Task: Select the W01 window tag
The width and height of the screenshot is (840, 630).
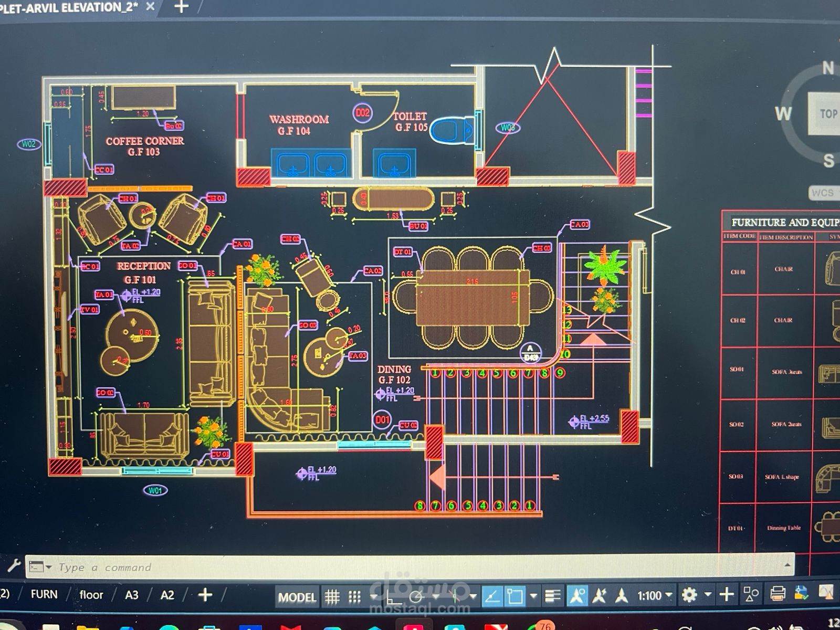Action: click(x=155, y=490)
